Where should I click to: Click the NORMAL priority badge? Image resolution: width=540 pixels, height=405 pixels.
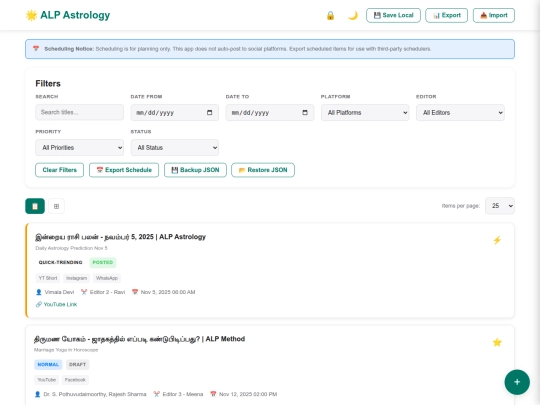tap(48, 364)
